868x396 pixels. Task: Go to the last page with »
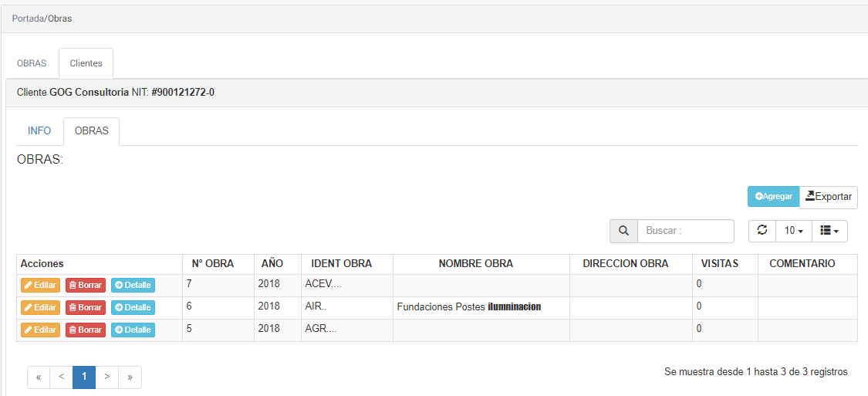tap(130, 377)
